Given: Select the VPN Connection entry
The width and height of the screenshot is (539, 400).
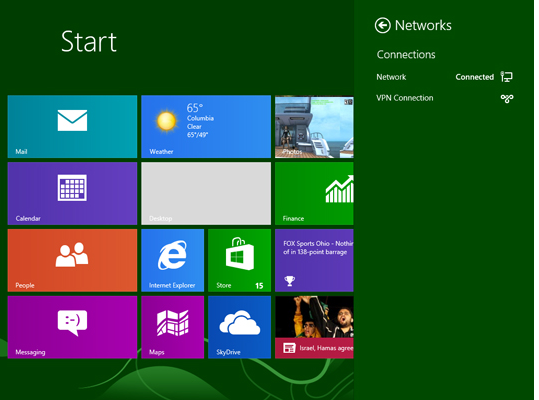Looking at the screenshot, I should [444, 98].
